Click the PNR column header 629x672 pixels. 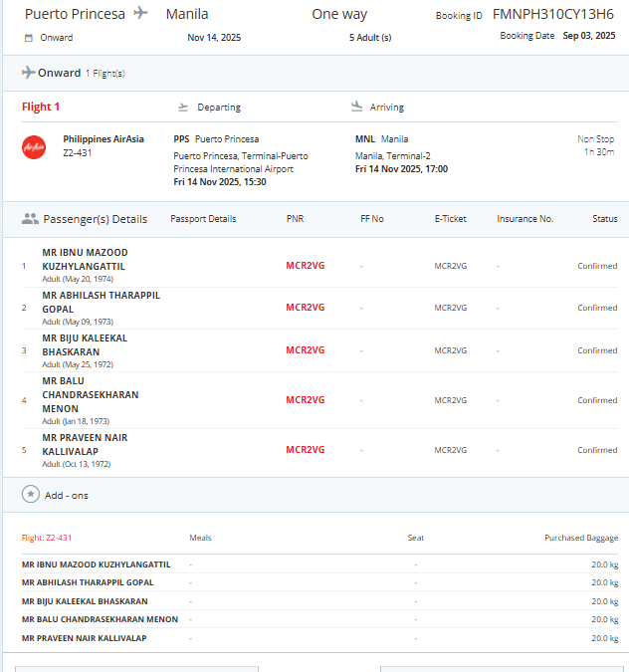295,219
